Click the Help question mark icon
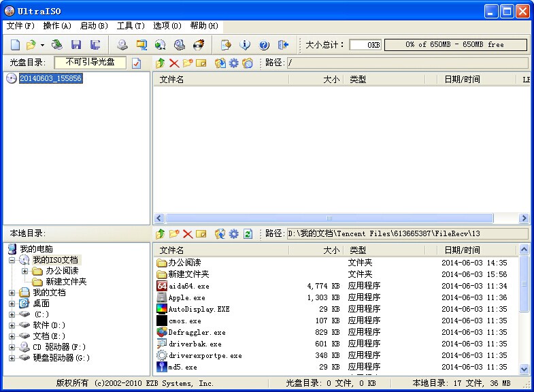The height and width of the screenshot is (392, 534). pyautogui.click(x=264, y=45)
